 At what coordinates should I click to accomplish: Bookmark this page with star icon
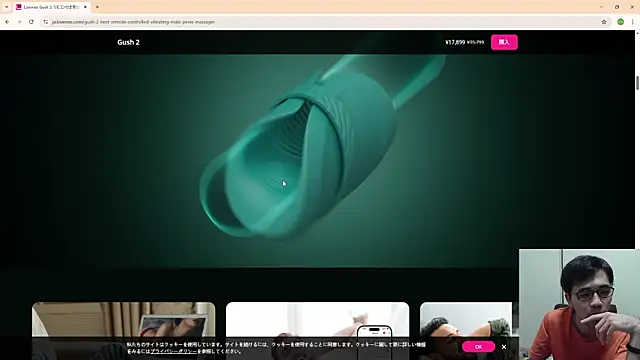[x=604, y=22]
